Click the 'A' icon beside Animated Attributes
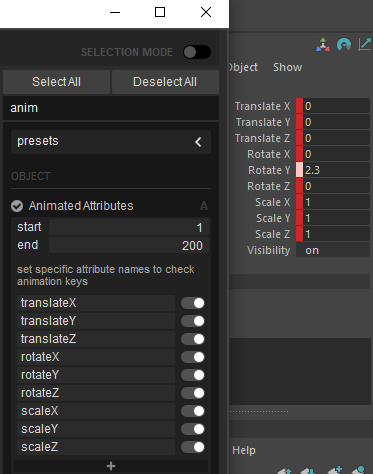Screen dimensions: 373x474 tap(204, 206)
